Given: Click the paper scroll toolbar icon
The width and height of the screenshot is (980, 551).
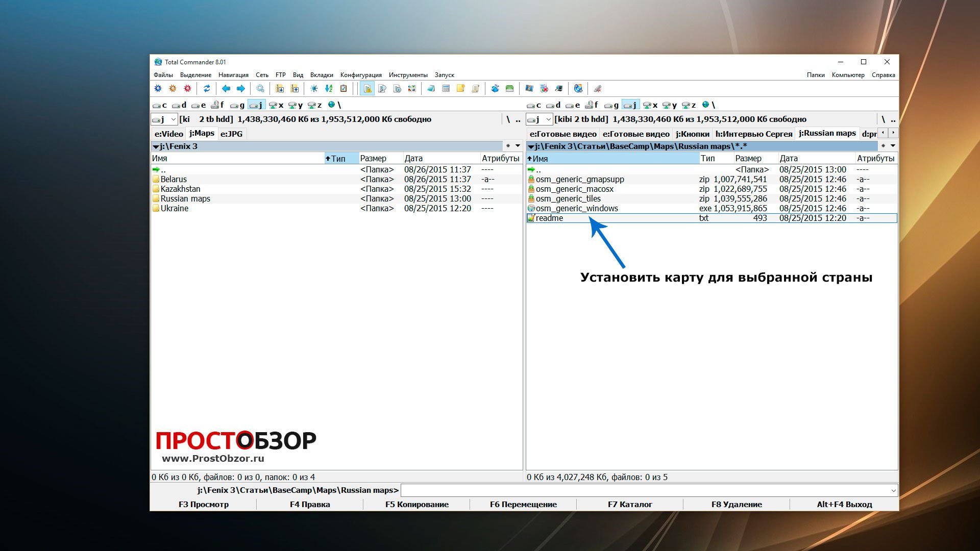Looking at the screenshot, I should (x=475, y=88).
